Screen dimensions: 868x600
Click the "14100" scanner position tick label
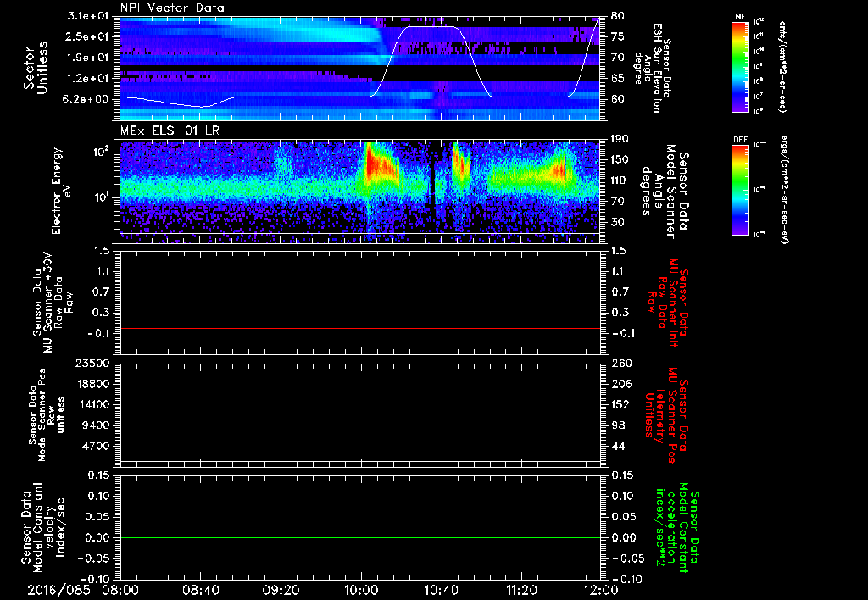(x=92, y=404)
